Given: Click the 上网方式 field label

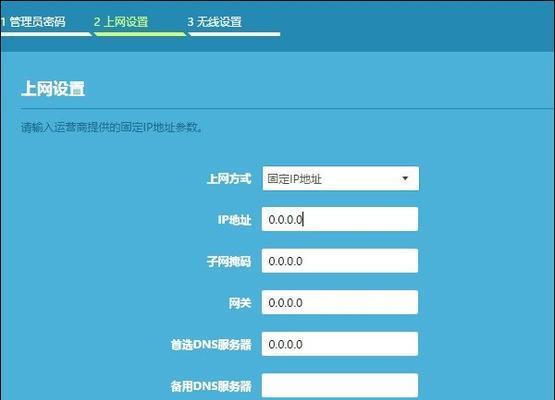Looking at the screenshot, I should (229, 178).
